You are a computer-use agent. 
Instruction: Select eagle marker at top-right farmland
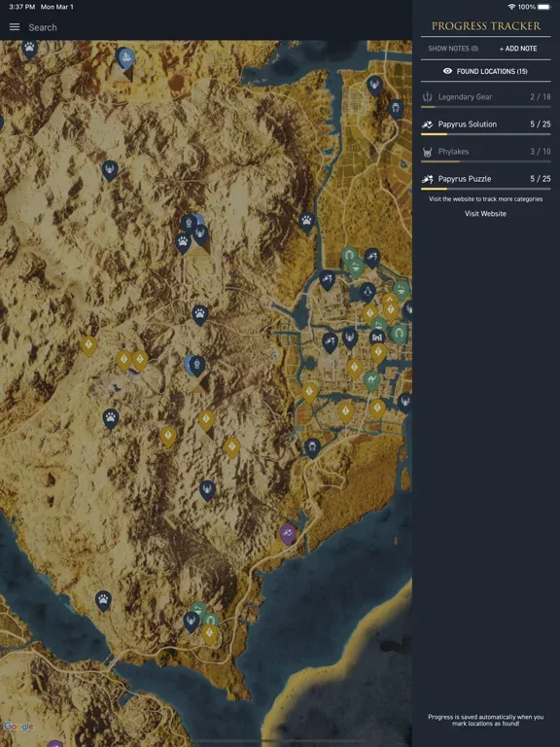tap(374, 86)
